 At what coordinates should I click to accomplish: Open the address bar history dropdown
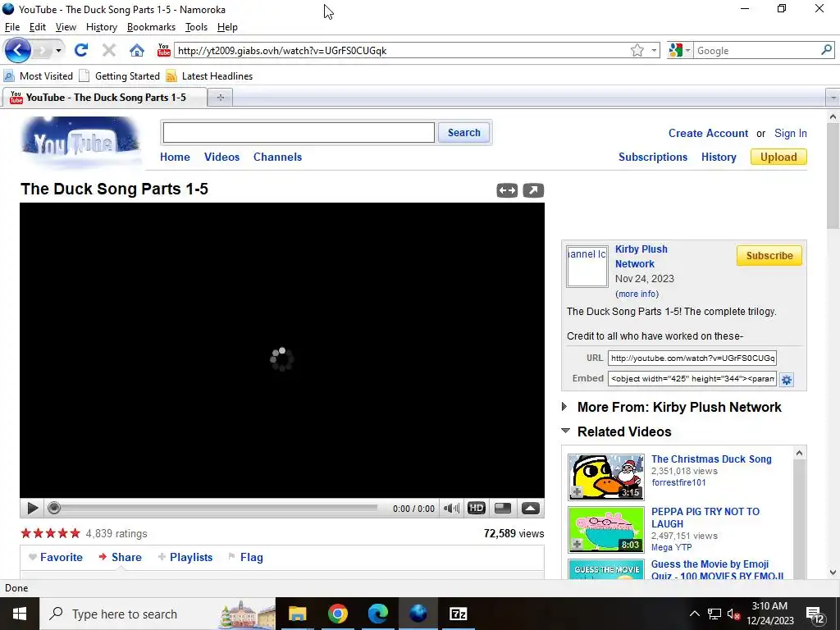click(654, 50)
